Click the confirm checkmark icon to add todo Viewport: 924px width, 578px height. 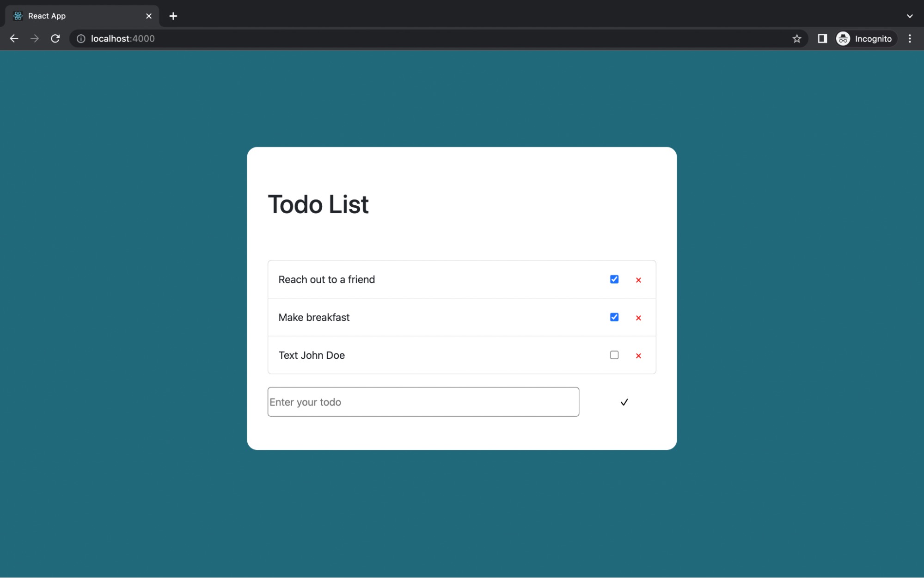click(624, 401)
